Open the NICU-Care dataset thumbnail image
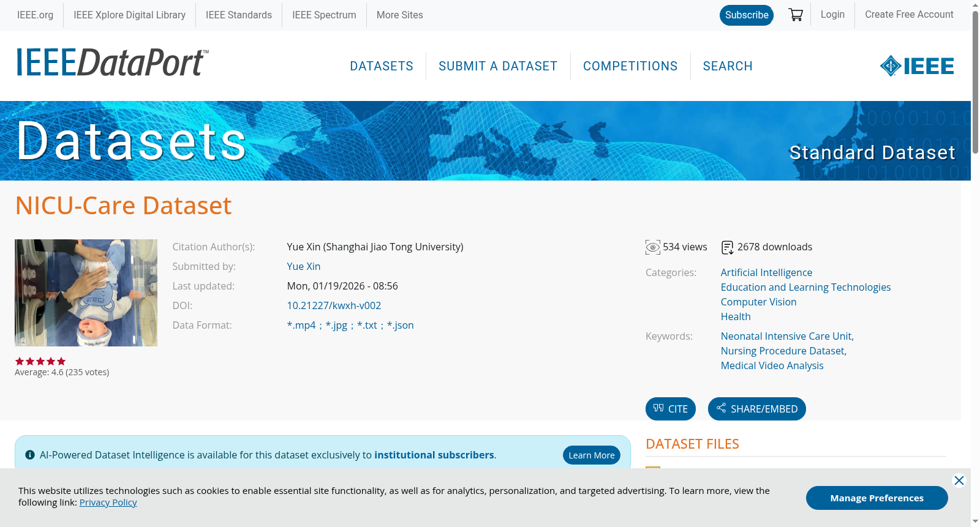 pos(86,293)
